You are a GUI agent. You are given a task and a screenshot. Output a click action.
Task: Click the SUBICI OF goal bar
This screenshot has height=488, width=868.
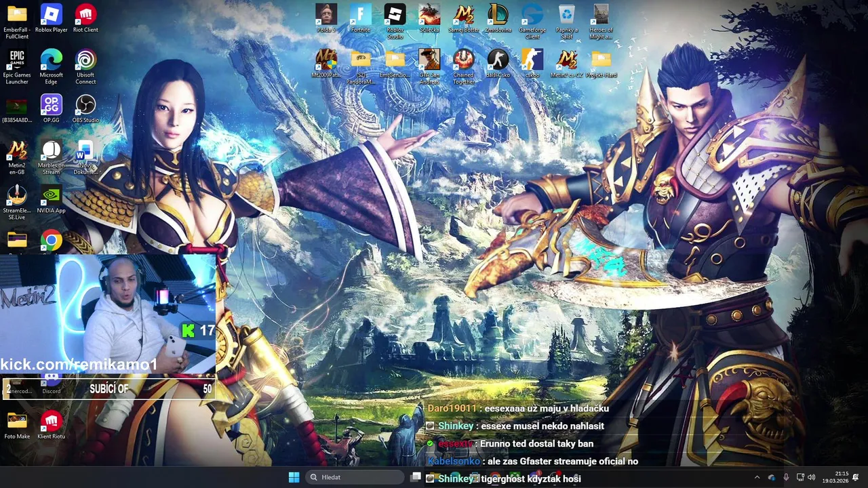108,389
